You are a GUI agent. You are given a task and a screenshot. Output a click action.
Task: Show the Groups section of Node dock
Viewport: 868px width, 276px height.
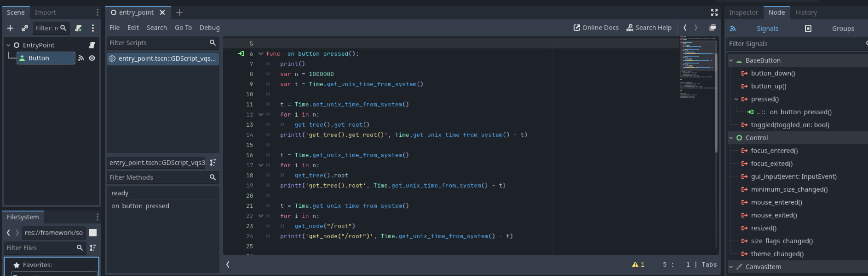pyautogui.click(x=843, y=29)
